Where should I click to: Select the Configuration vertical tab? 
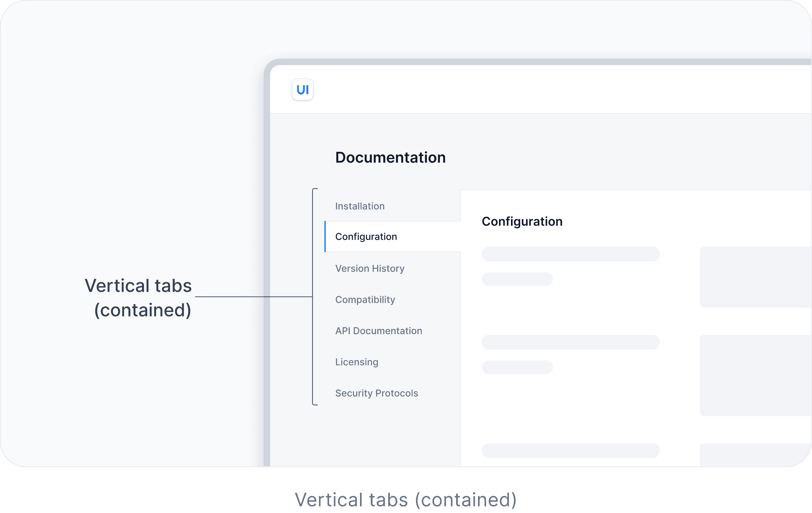(x=392, y=237)
